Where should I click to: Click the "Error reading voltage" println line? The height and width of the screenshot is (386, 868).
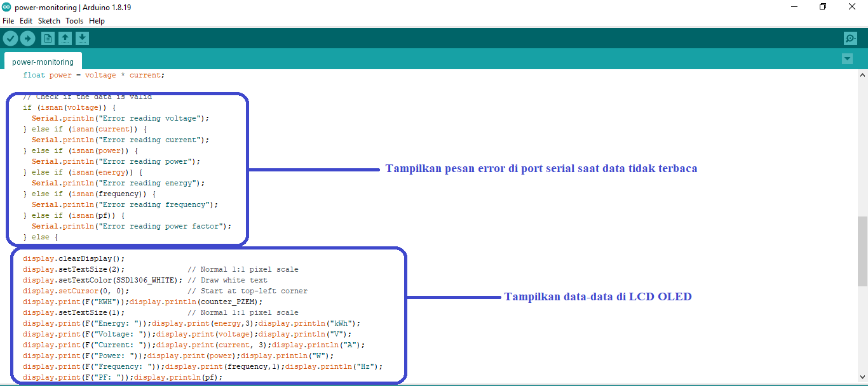pyautogui.click(x=120, y=118)
